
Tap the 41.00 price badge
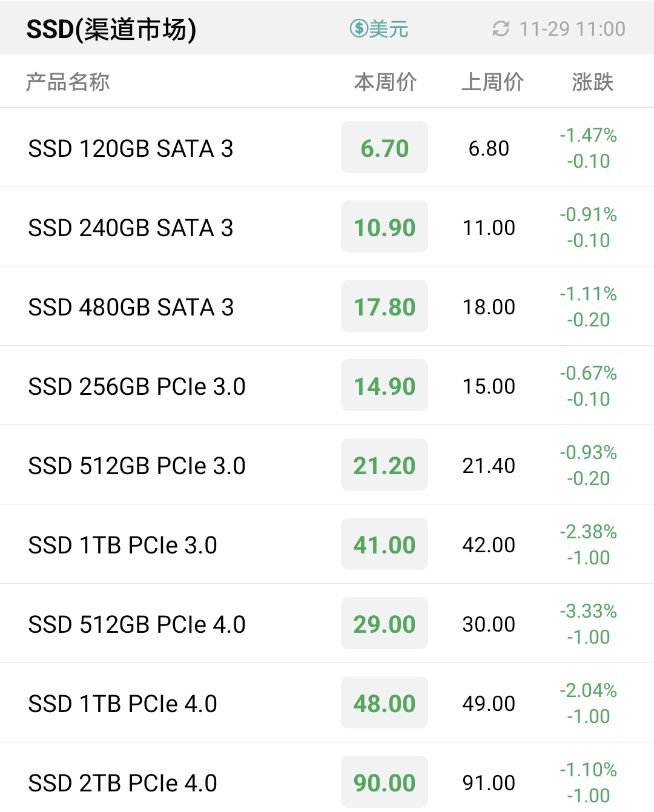[x=385, y=544]
